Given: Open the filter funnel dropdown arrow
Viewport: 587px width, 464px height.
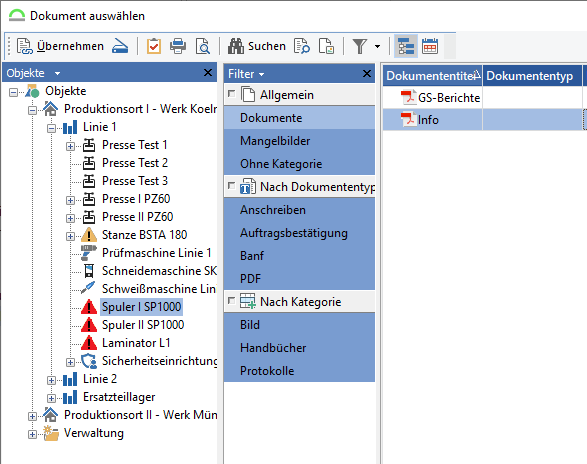Looking at the screenshot, I should (377, 46).
